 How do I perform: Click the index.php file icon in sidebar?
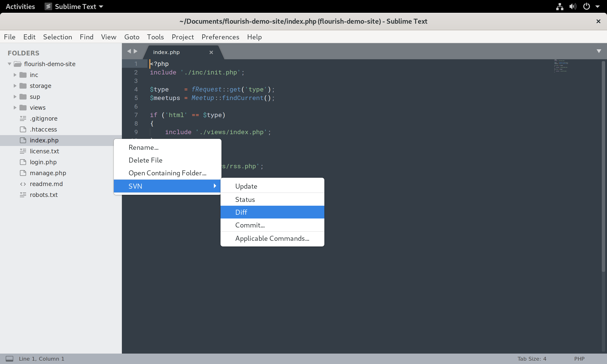tap(23, 140)
